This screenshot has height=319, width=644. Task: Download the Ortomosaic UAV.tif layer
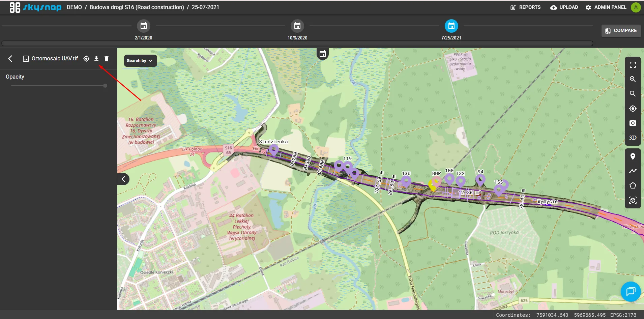click(96, 59)
